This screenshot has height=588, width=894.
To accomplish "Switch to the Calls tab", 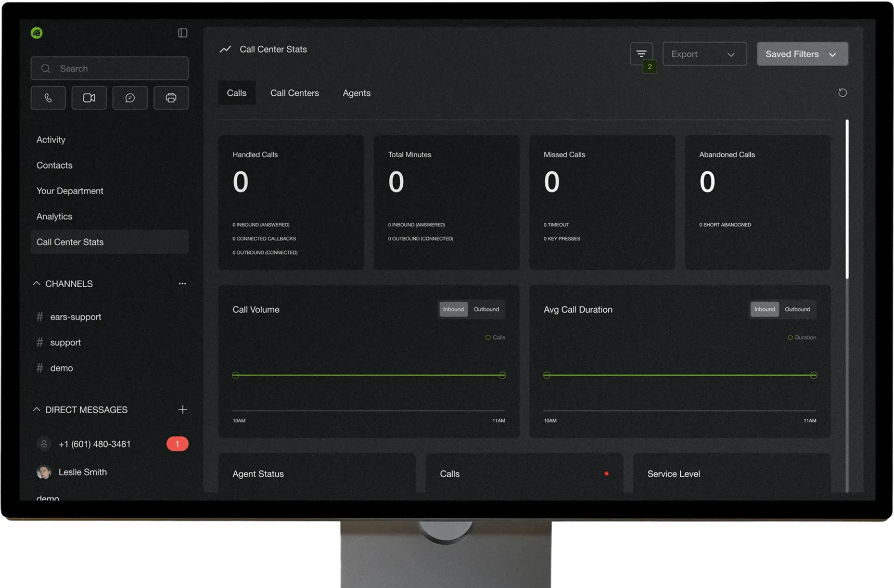I will click(x=237, y=93).
